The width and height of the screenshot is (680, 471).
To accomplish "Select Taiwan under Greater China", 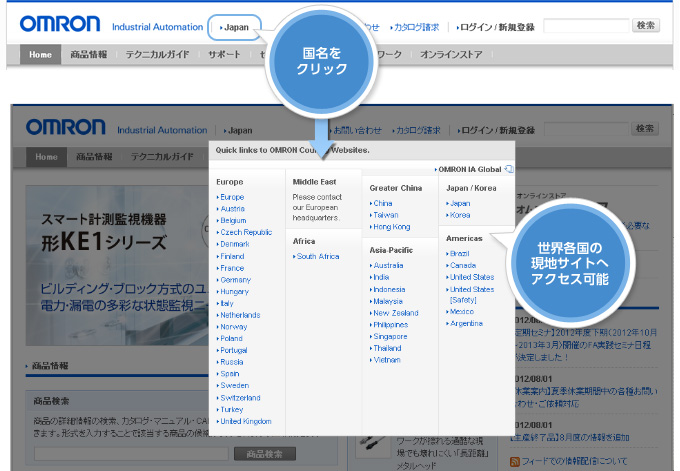I will 384,215.
